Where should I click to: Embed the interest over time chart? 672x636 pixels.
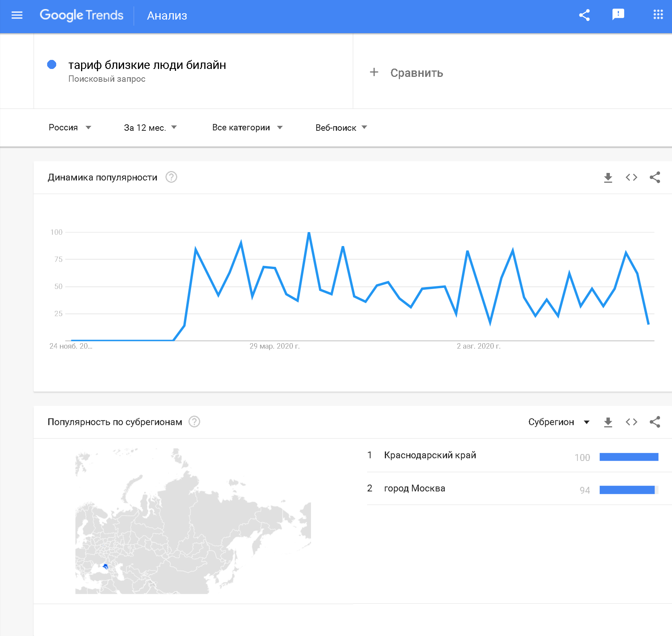[x=631, y=177]
